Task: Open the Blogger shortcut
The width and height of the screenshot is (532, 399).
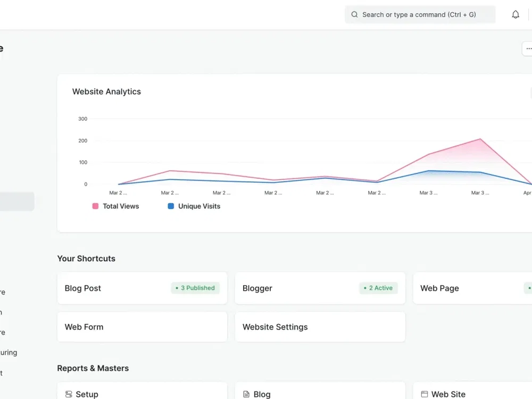Action: click(320, 288)
